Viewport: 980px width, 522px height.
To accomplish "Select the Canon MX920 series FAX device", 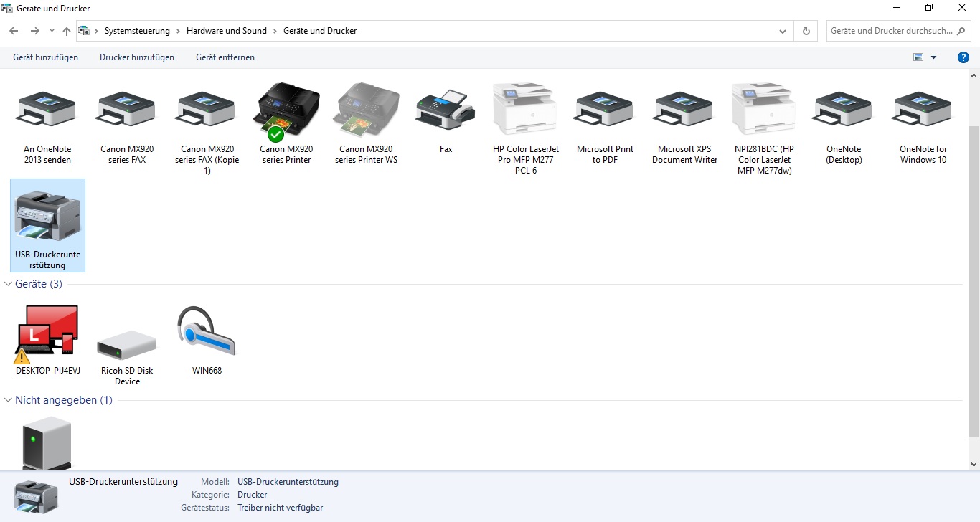I will click(127, 123).
